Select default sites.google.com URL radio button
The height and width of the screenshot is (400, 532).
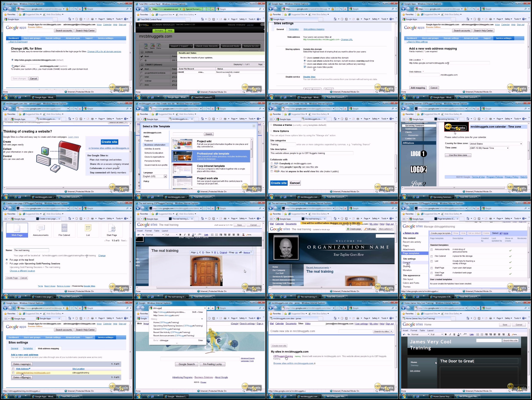click(12, 60)
